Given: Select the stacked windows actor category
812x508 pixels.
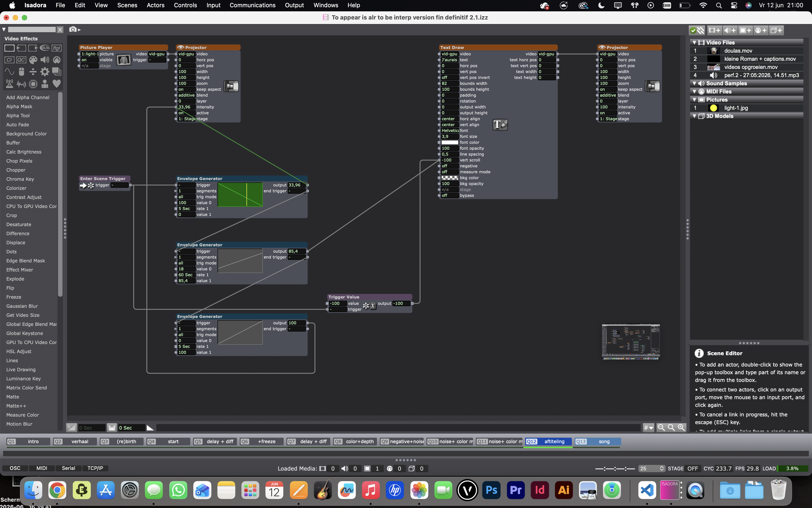Looking at the screenshot, I should (x=57, y=72).
